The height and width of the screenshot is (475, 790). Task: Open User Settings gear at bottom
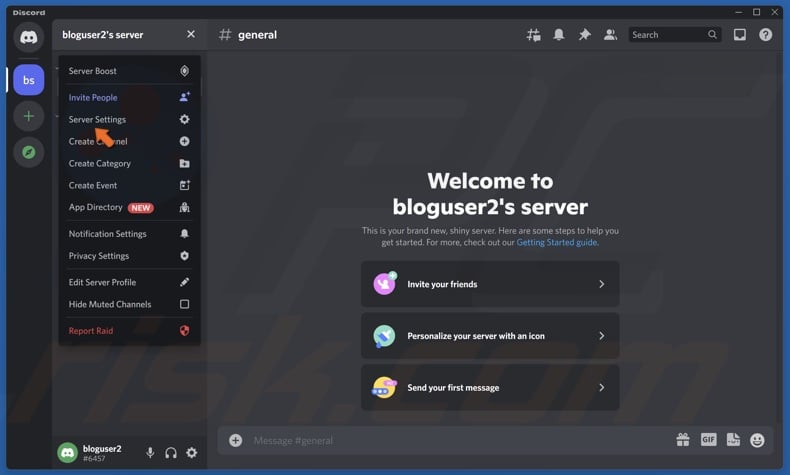click(192, 453)
